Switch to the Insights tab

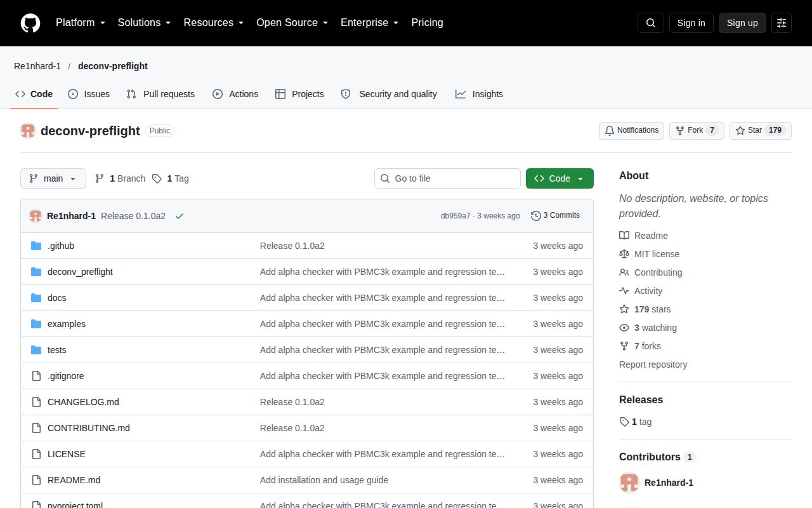[x=479, y=94]
